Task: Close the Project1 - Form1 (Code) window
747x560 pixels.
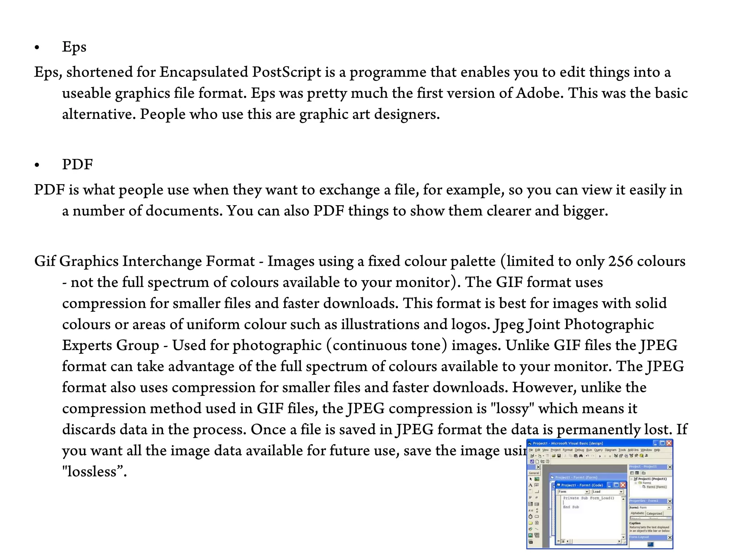Action: tap(623, 485)
